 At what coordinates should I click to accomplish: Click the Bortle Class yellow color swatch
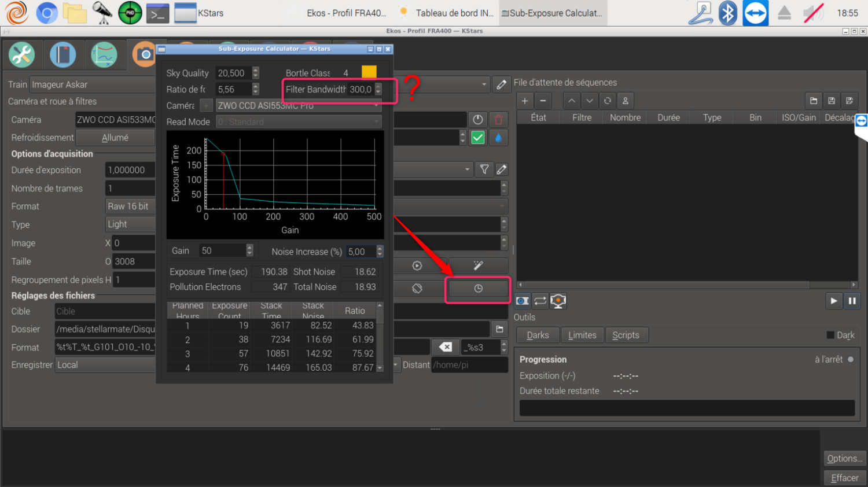pos(369,72)
